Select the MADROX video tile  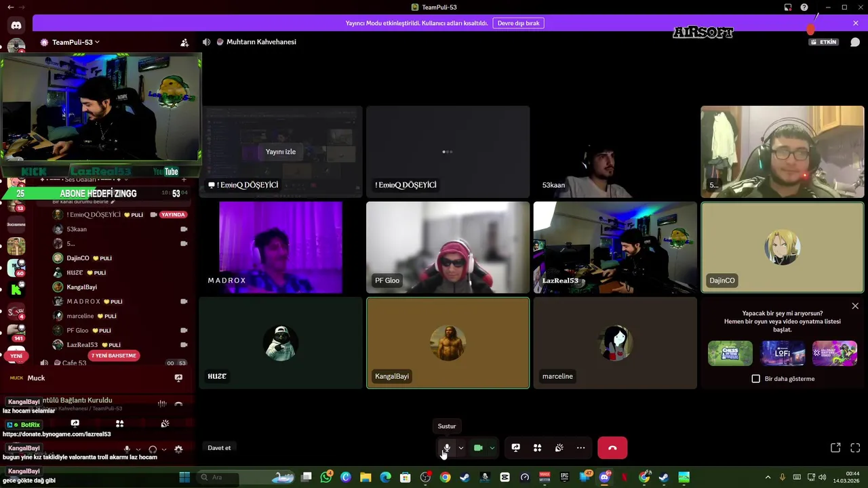[x=281, y=247]
